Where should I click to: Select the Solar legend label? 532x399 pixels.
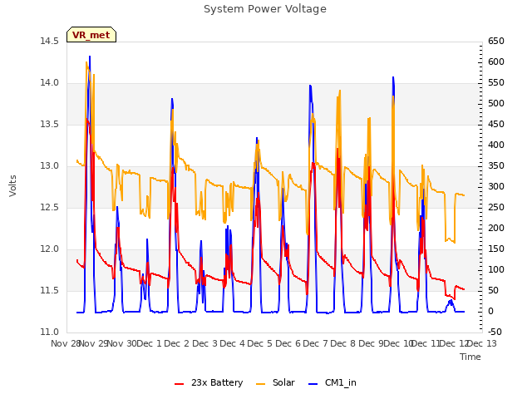tap(283, 382)
